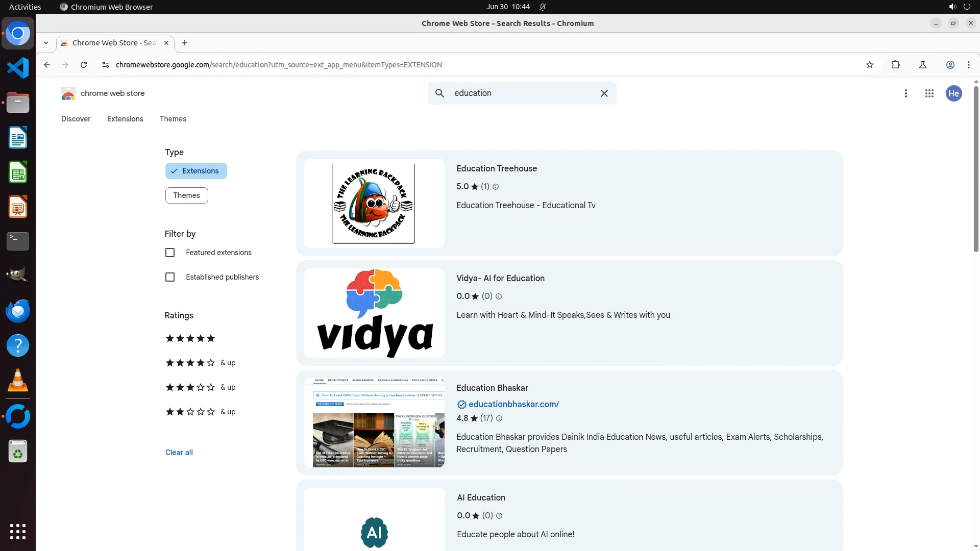The width and height of the screenshot is (980, 551).
Task: Enable Featured extensions checkbox
Action: (170, 253)
